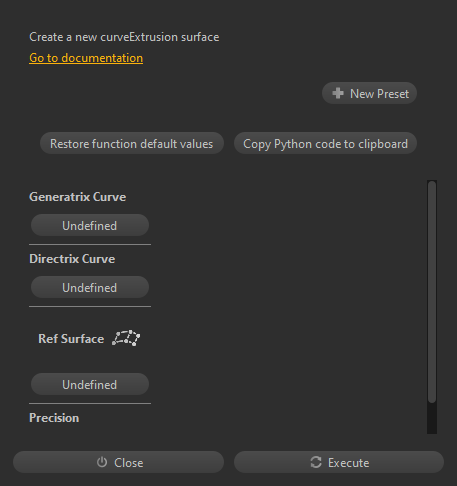Click the Directrix Curve label

[x=72, y=259]
